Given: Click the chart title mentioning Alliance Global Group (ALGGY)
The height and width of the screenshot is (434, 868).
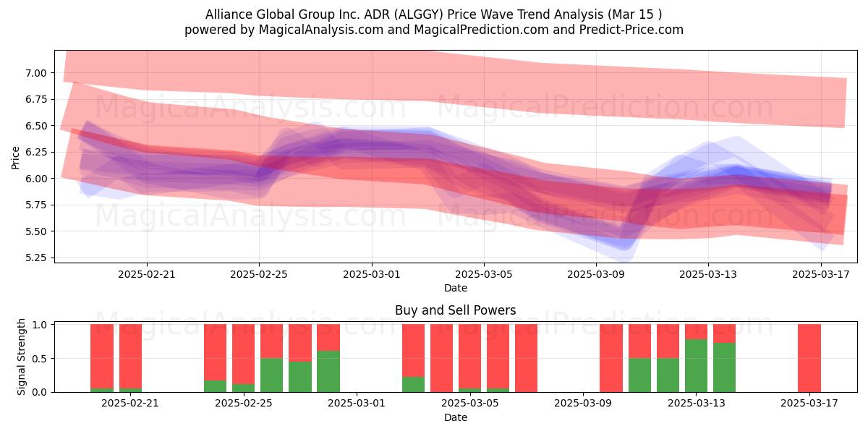Looking at the screenshot, I should 434,14.
